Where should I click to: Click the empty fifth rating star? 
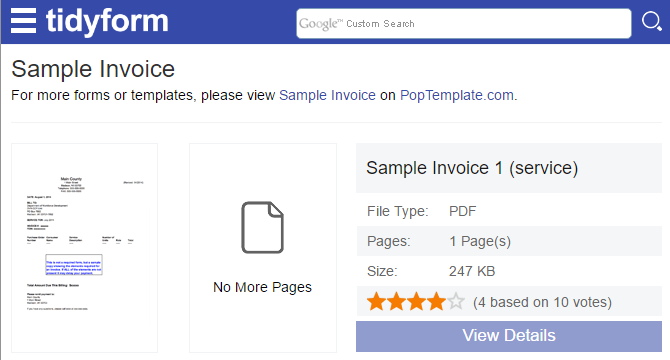click(456, 301)
